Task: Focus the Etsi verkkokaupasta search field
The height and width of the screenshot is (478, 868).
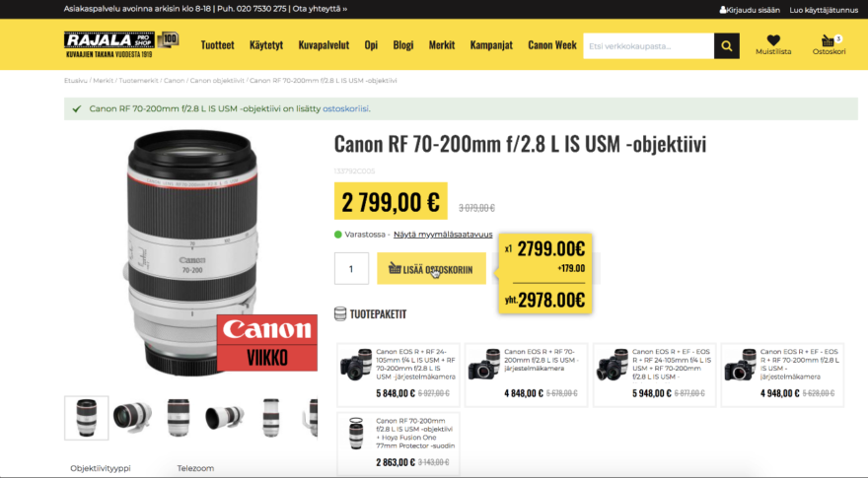Action: (x=648, y=46)
